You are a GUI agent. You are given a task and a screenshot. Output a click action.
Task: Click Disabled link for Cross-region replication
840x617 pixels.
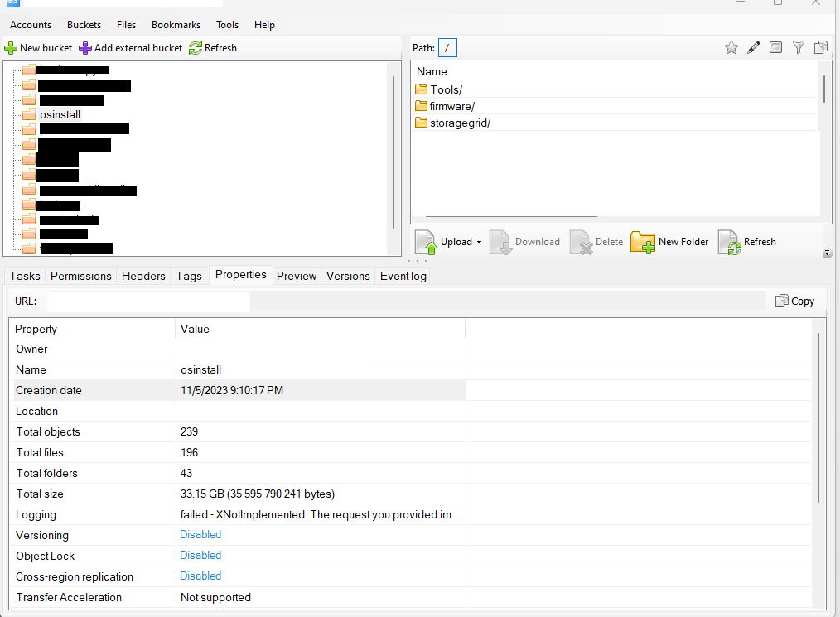[200, 576]
